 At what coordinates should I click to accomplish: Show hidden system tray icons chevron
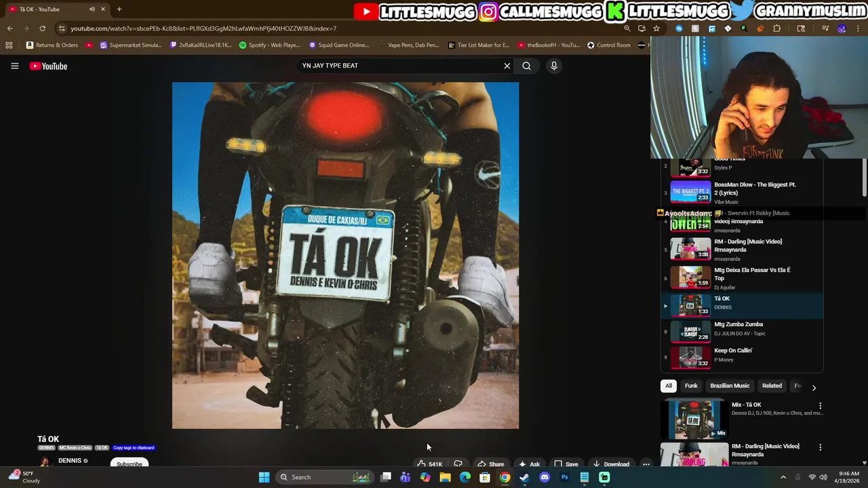(783, 477)
